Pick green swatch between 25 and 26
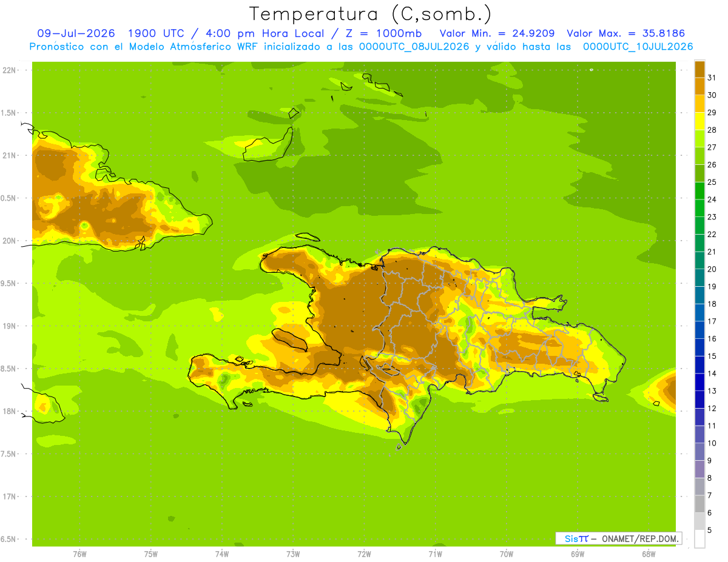728x562 pixels. (x=699, y=173)
